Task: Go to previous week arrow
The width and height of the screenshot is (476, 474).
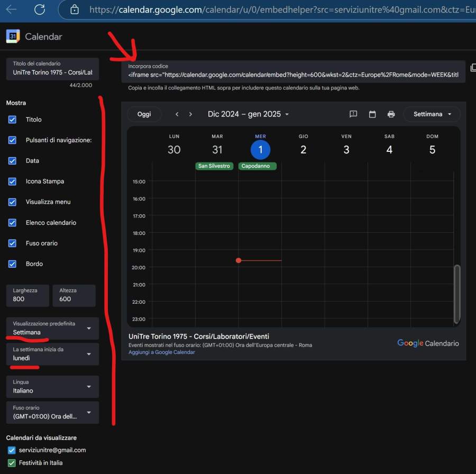Action: [177, 114]
